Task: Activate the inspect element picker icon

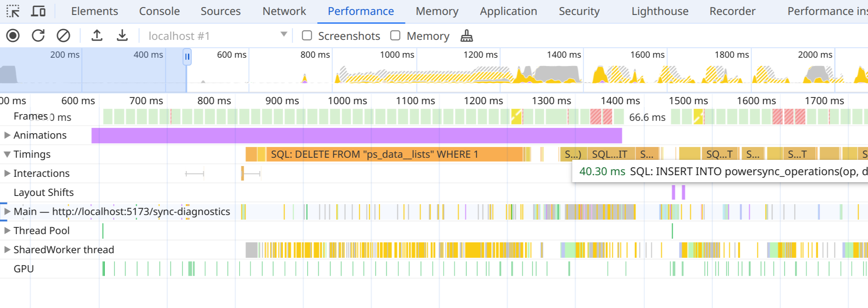Action: pos(13,11)
